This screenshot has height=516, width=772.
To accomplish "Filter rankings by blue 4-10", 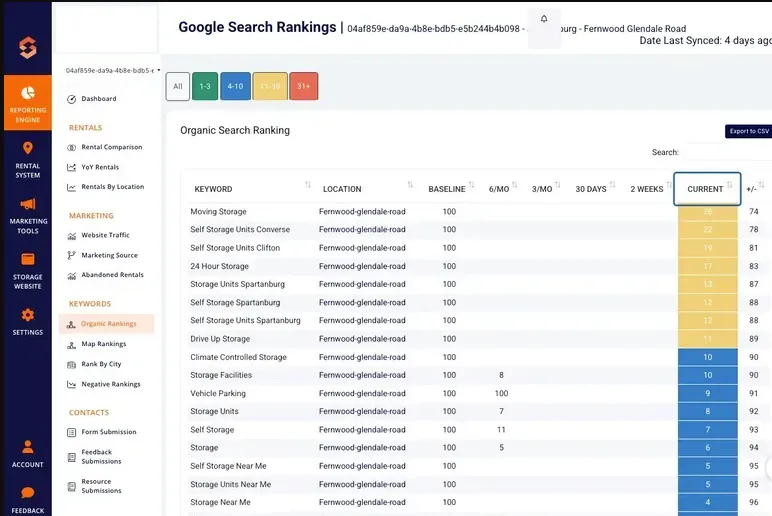I will [x=235, y=86].
